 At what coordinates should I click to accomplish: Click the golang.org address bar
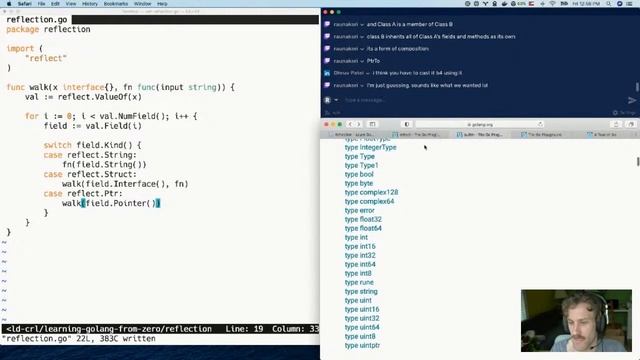pyautogui.click(x=480, y=124)
